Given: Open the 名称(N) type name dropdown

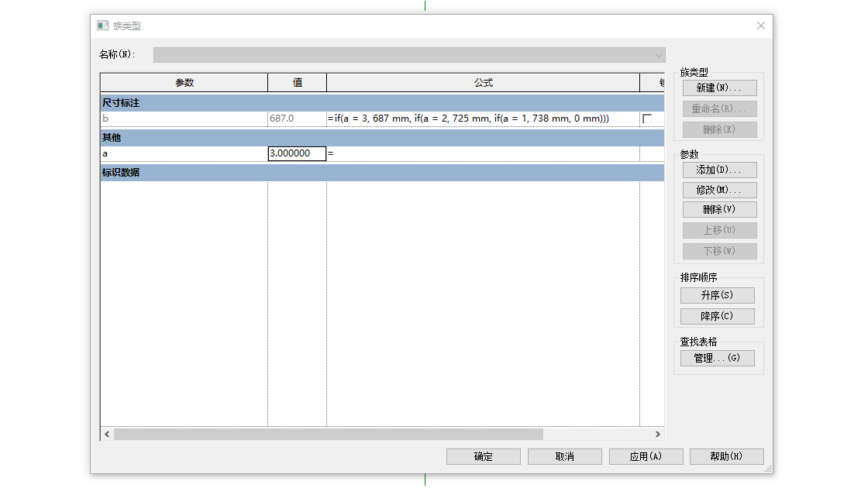Looking at the screenshot, I should (657, 55).
